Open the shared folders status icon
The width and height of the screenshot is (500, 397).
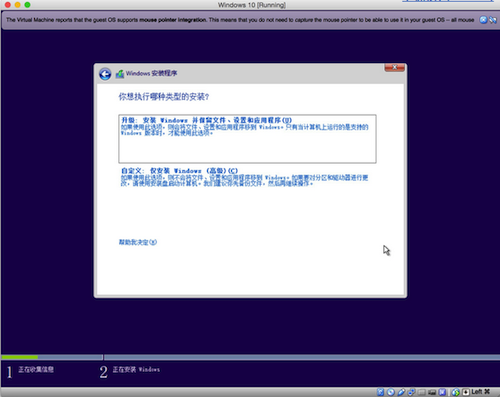tap(422, 392)
